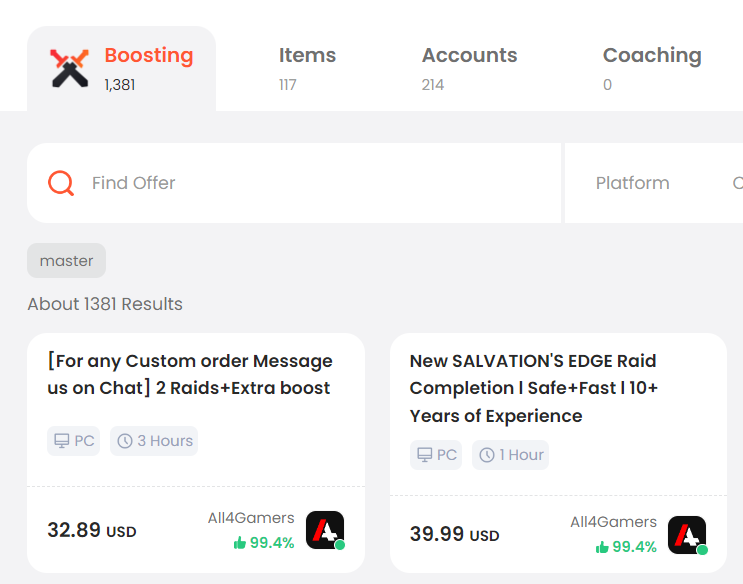Switch to the Items tab
Viewport: 743px width, 584px height.
[307, 69]
